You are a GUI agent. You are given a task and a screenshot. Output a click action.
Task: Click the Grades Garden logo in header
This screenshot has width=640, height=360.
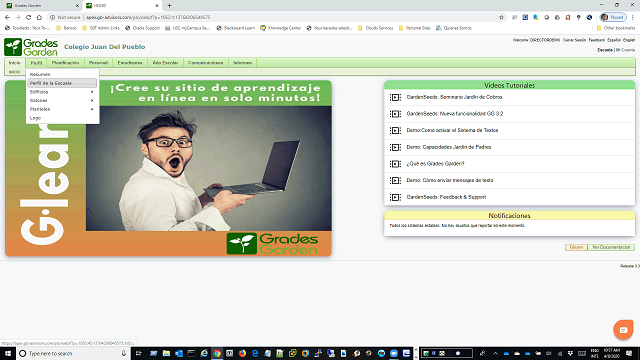coord(31,47)
